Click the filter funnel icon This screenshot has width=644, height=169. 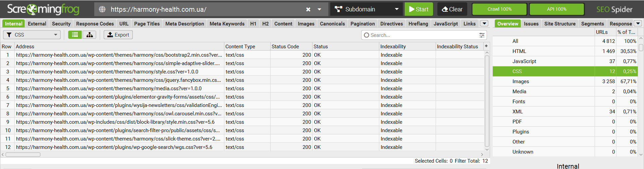coord(9,35)
